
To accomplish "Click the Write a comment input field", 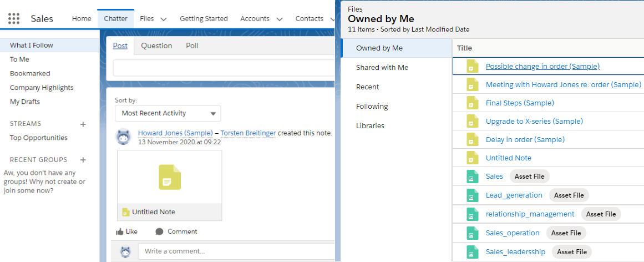I will [236, 251].
